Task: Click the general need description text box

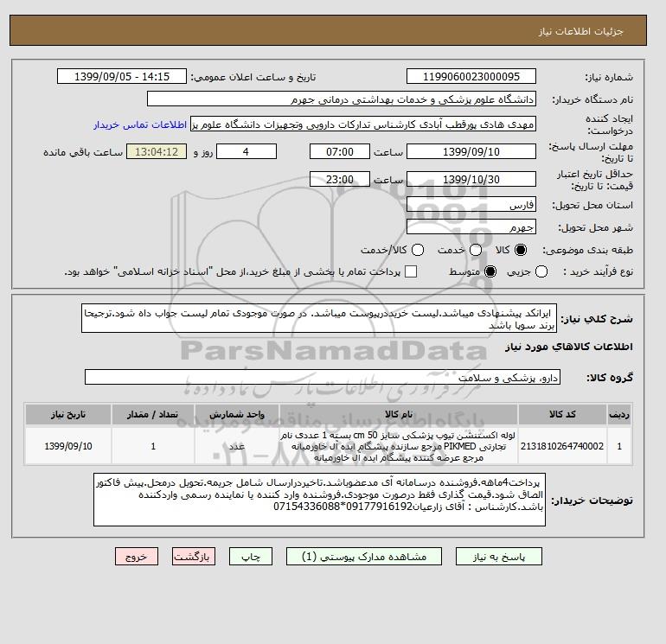Action: tap(319, 318)
